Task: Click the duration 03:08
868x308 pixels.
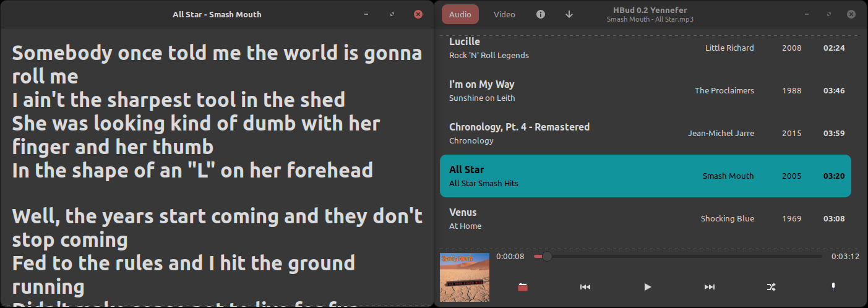Action: [834, 219]
